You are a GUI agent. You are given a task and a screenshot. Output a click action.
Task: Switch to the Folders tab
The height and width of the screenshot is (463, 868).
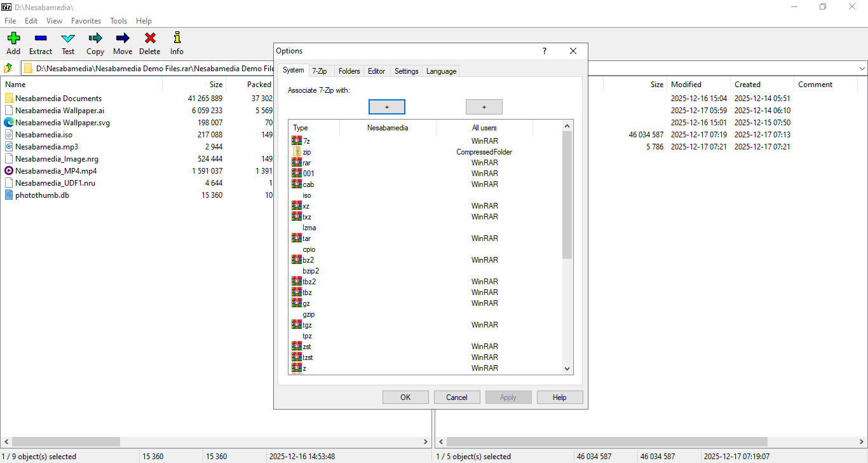tap(349, 71)
